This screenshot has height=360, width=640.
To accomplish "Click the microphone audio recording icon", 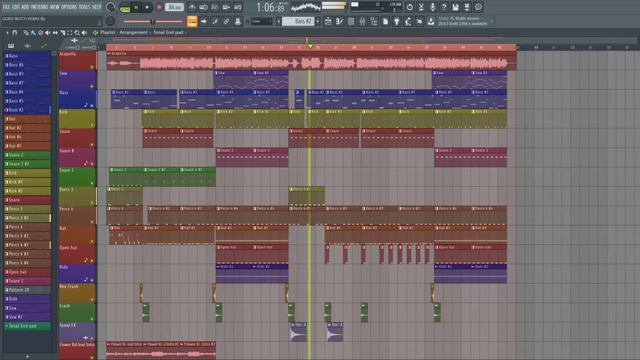I will click(x=432, y=7).
